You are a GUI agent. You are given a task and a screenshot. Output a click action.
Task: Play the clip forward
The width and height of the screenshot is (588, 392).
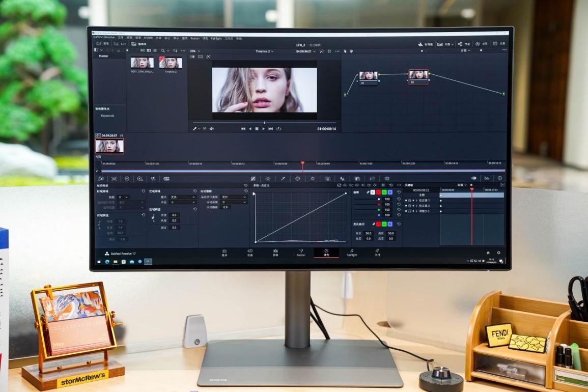[264, 129]
